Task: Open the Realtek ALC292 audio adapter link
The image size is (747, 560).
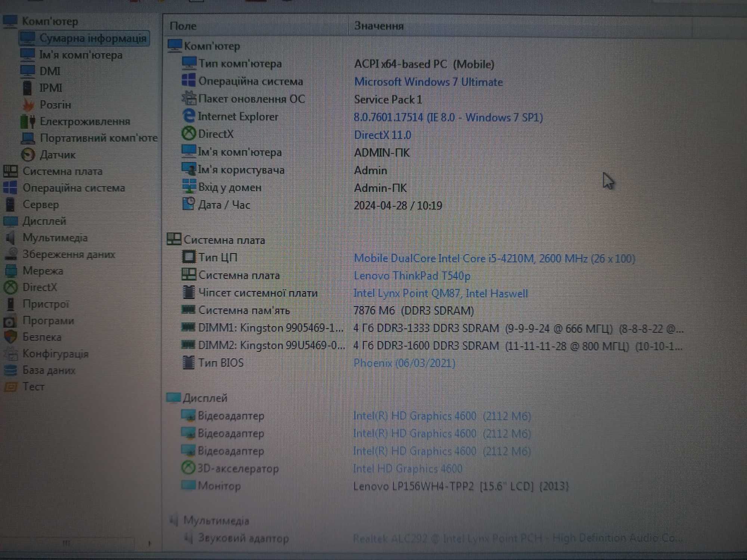Action: [x=517, y=538]
